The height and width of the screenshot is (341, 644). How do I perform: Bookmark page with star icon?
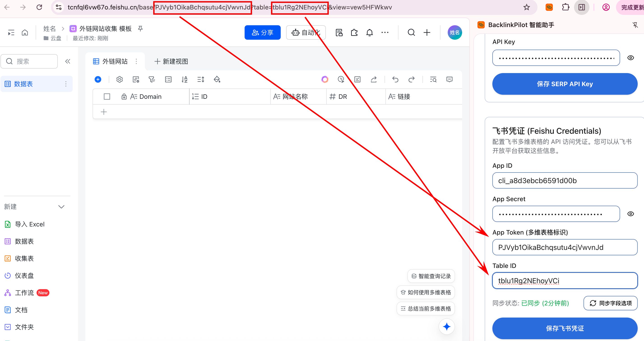tap(526, 7)
